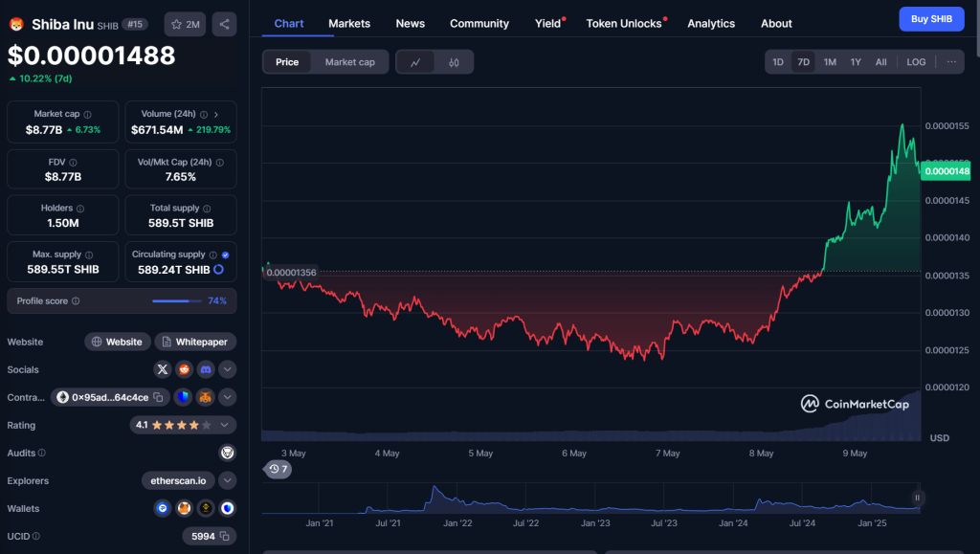Toggle the LOG scale
The image size is (980, 554).
click(916, 62)
